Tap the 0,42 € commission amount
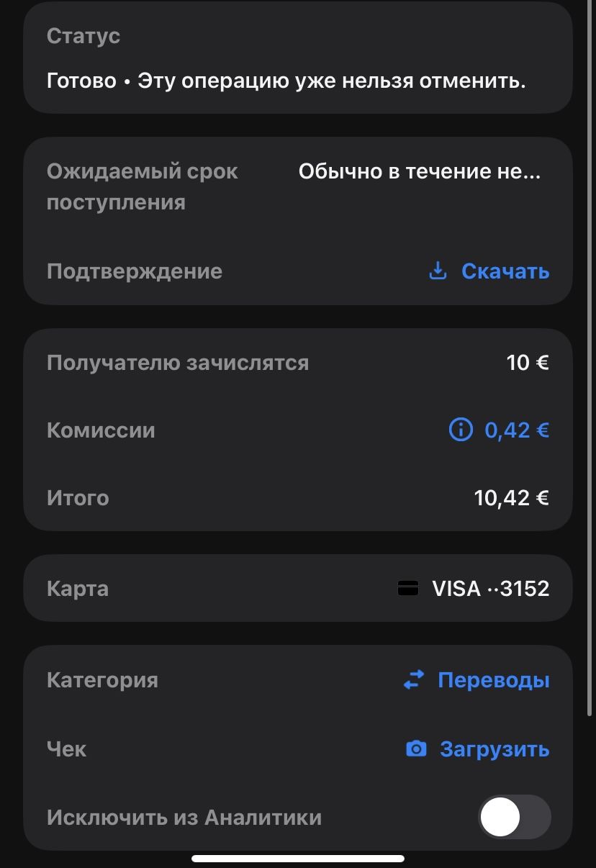 coord(516,430)
